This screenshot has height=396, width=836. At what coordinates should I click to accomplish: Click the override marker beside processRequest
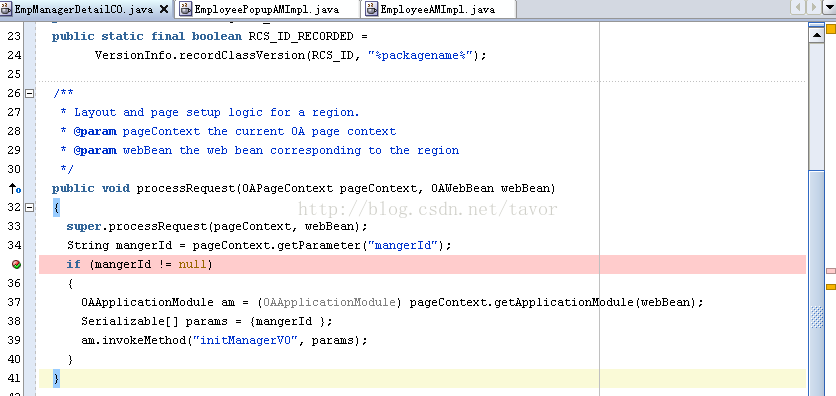(15, 188)
